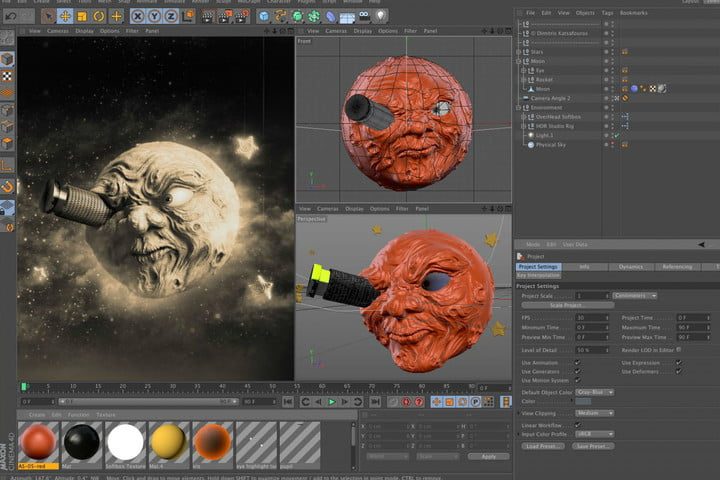Image resolution: width=720 pixels, height=480 pixels.
Task: Expand the Eye object in the tree
Action: coord(523,70)
